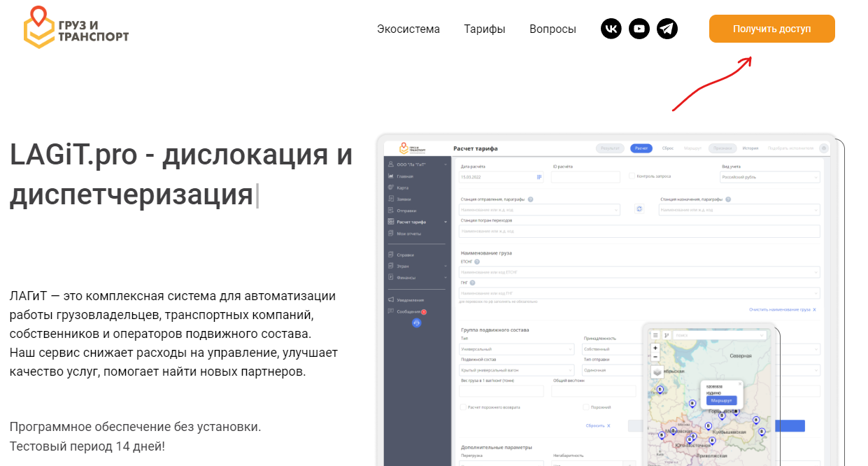Click Заявки icon in app sidebar
Image resolution: width=868 pixels, height=466 pixels.
pyautogui.click(x=390, y=199)
